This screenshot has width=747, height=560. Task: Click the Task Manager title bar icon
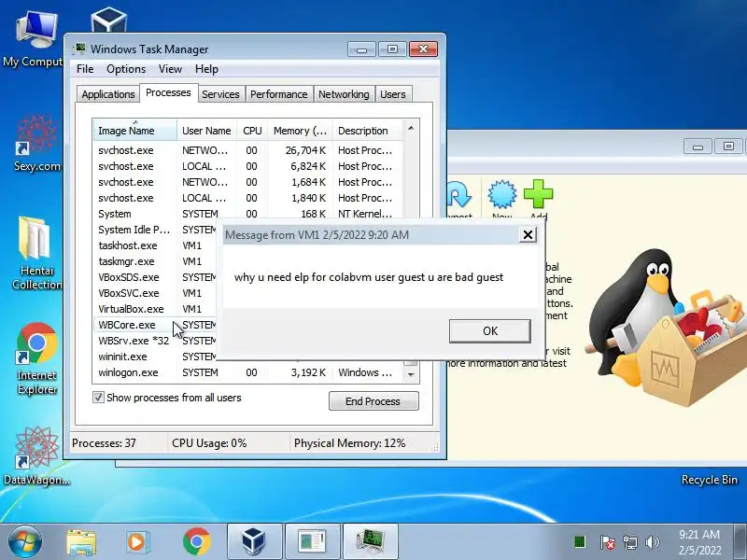[x=79, y=49]
